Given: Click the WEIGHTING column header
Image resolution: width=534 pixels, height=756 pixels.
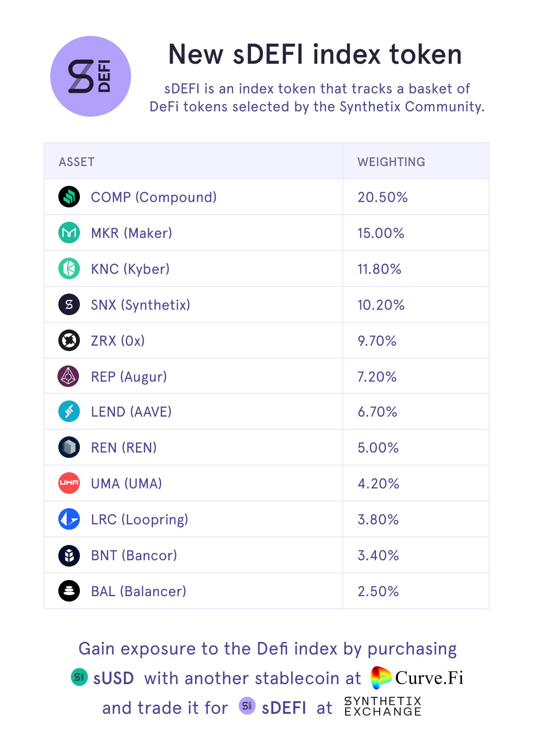Looking at the screenshot, I should [391, 162].
